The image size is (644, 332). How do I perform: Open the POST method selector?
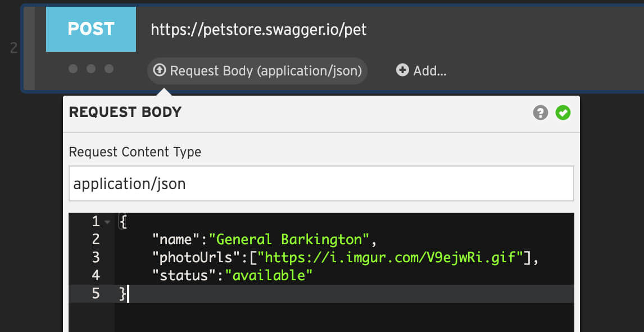pos(90,29)
